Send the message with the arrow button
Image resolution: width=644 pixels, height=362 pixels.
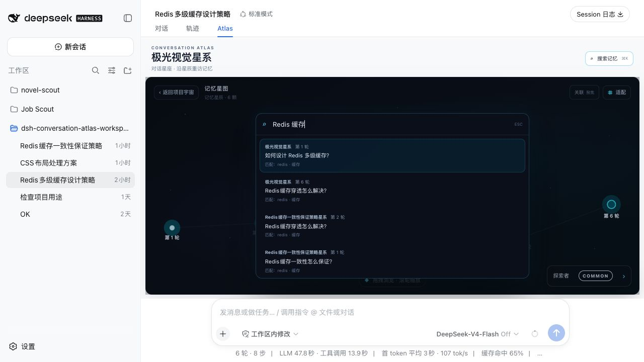(556, 333)
